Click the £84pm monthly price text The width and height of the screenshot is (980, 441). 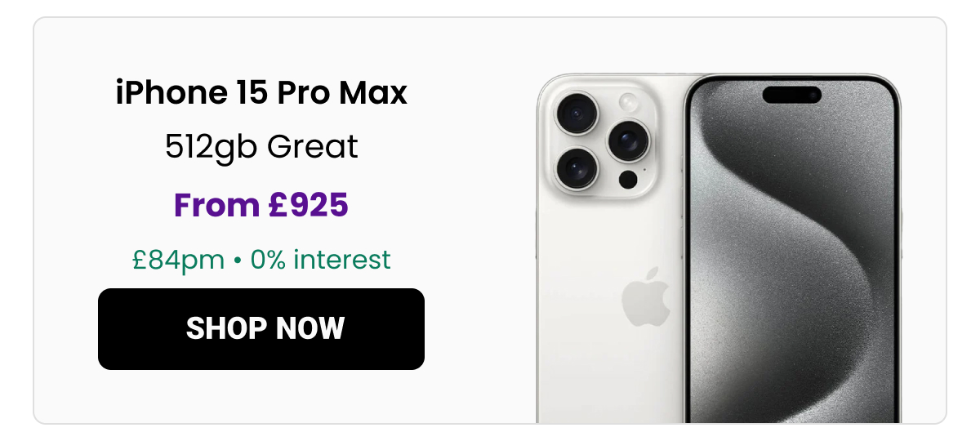pyautogui.click(x=179, y=260)
